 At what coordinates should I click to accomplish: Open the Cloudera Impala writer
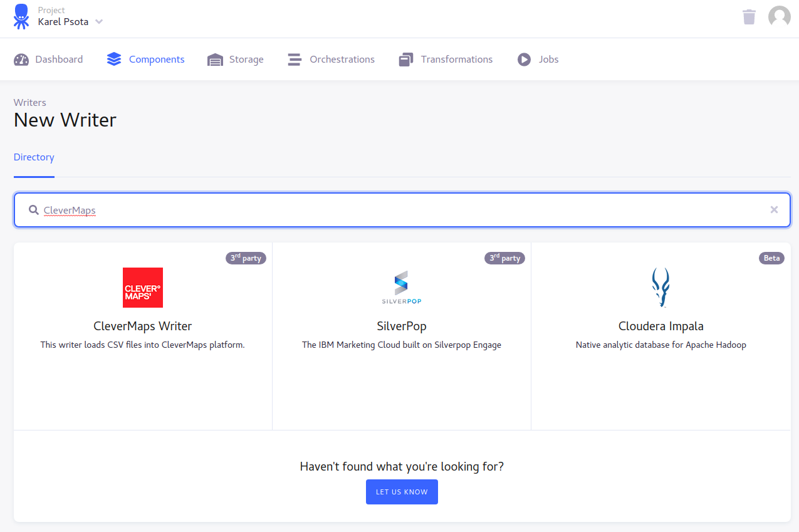point(661,326)
